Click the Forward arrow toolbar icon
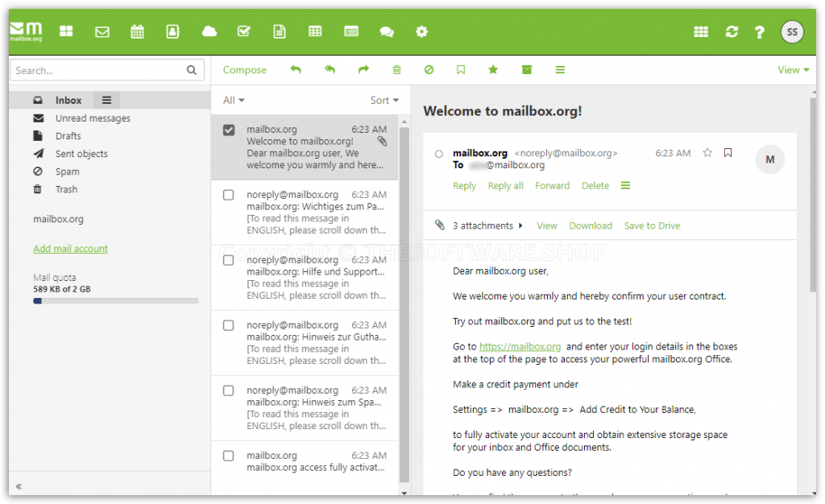The width and height of the screenshot is (825, 504). (x=363, y=69)
